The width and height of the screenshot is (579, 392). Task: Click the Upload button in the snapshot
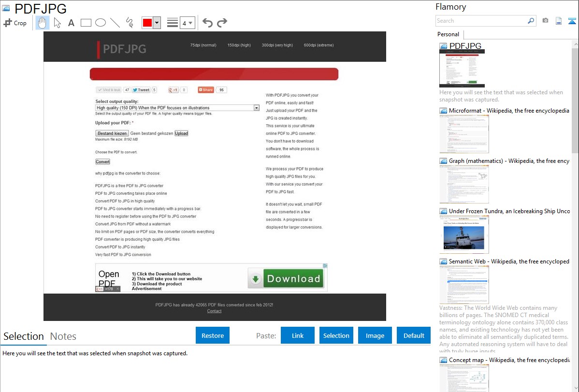[x=181, y=133]
